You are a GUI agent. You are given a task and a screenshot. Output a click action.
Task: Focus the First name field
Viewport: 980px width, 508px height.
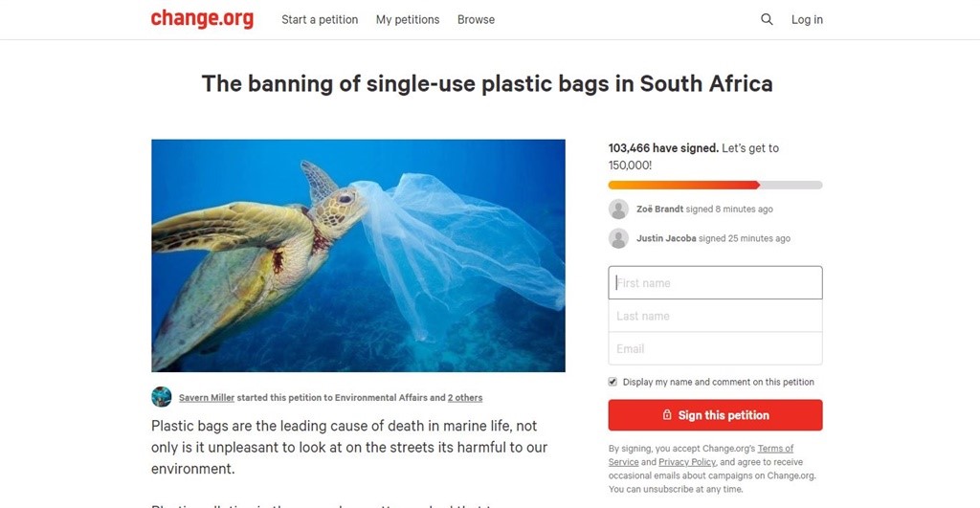click(x=715, y=283)
